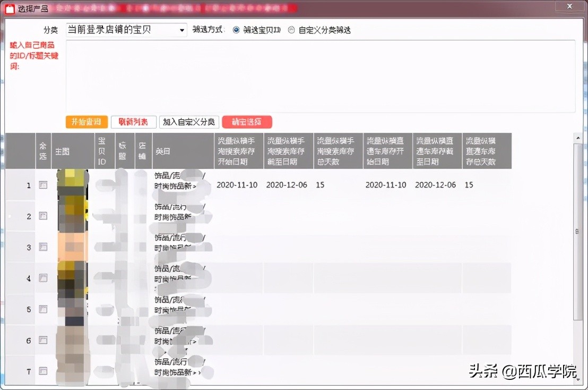The width and height of the screenshot is (588, 390).
Task: Close the 选择产品 dialog window
Action: click(x=569, y=6)
